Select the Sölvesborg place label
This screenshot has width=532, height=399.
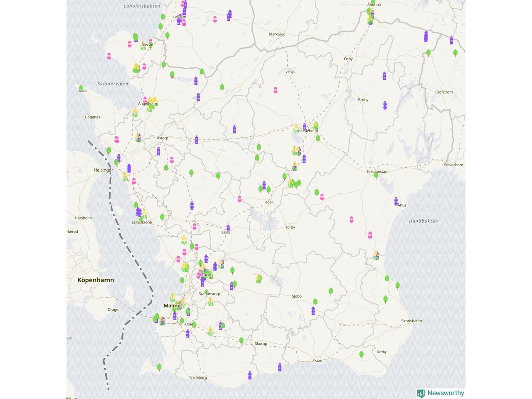coord(453,165)
